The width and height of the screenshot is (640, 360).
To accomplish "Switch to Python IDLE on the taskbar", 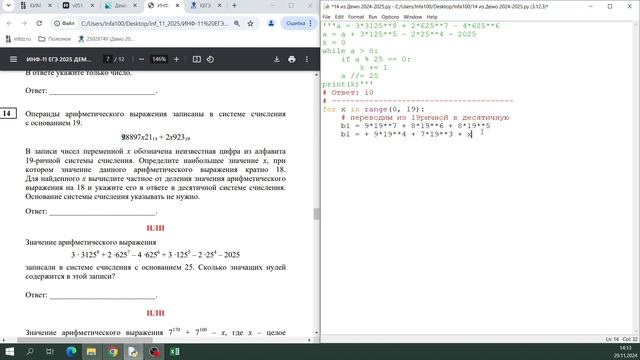I will click(133, 351).
